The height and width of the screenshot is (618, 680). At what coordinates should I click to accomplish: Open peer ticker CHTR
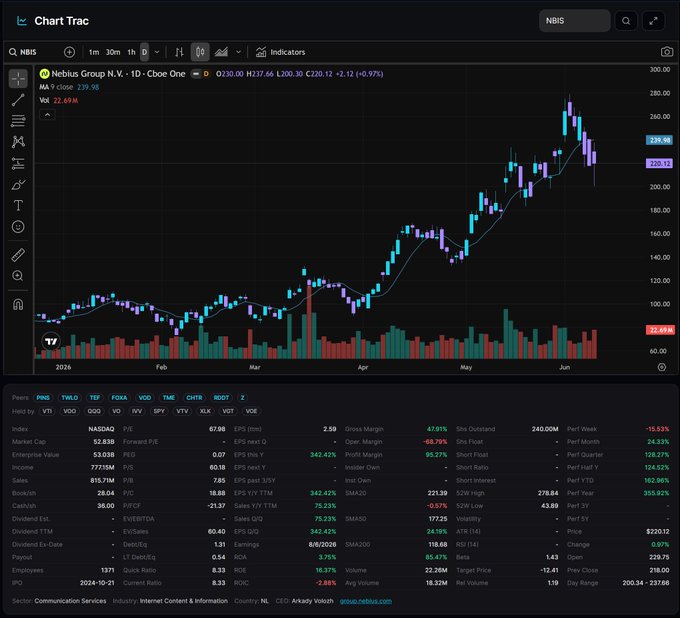click(x=194, y=398)
